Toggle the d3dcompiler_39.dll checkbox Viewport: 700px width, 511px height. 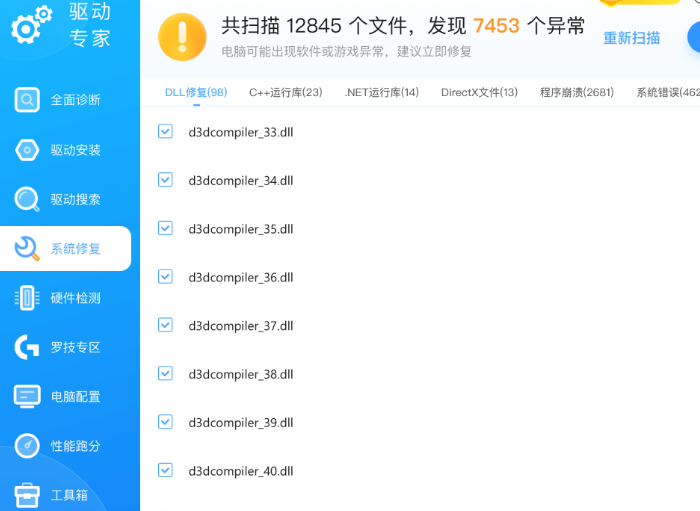[x=165, y=422]
